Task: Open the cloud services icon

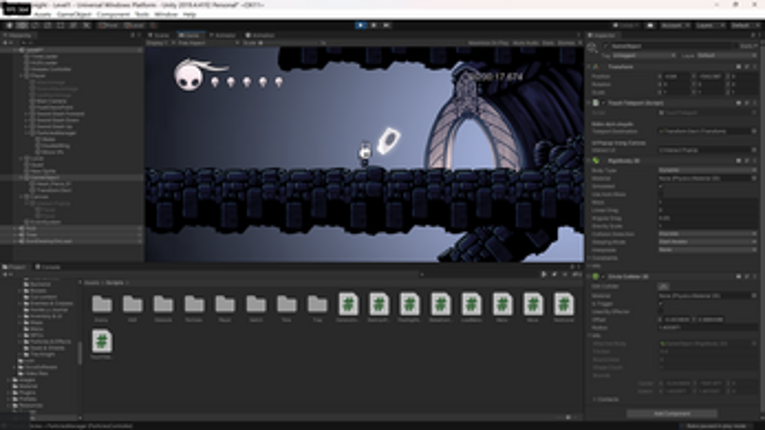Action: click(650, 25)
